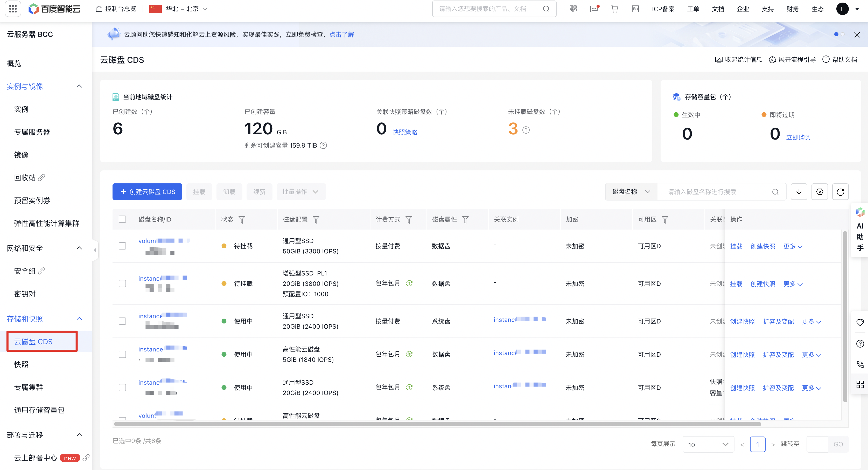868x470 pixels.
Task: Check the 按量付费 系统盘 row checkbox
Action: [x=122, y=321]
